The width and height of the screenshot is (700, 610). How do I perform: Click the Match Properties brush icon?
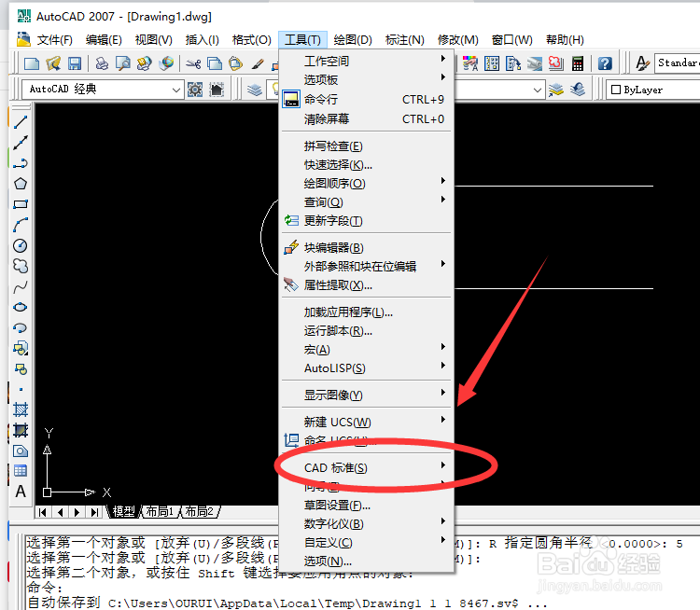258,63
